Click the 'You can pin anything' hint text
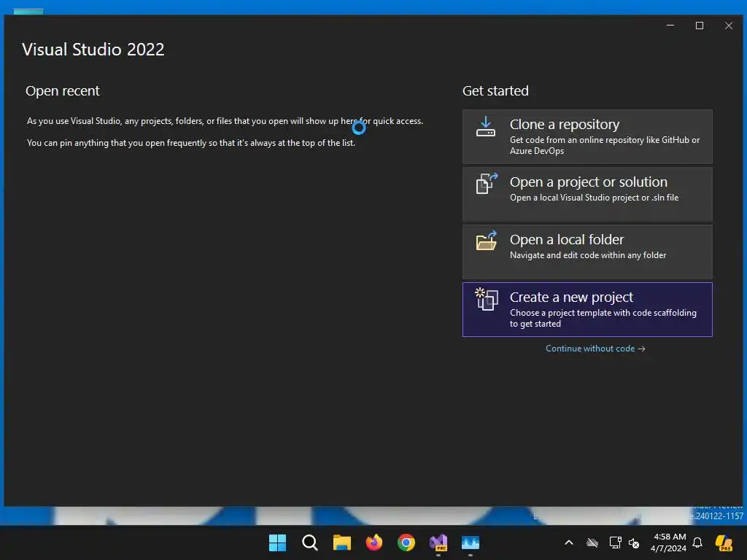This screenshot has height=560, width=747. point(191,143)
